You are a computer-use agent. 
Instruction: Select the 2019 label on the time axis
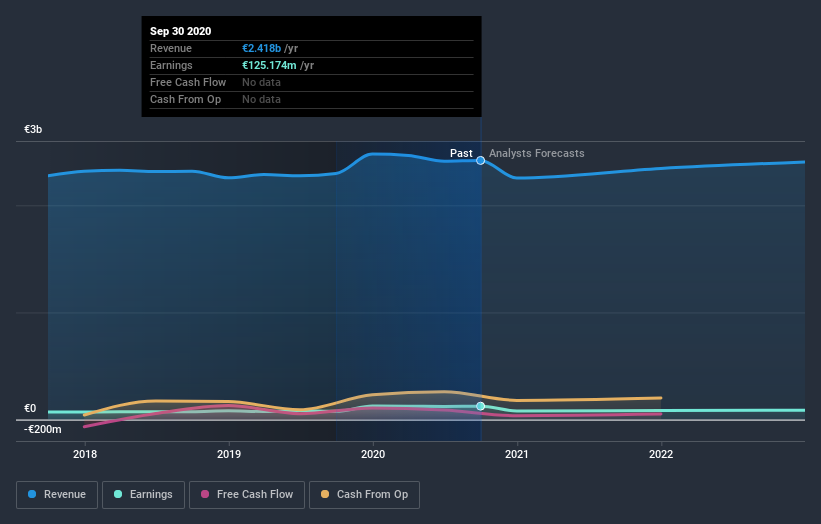click(229, 454)
